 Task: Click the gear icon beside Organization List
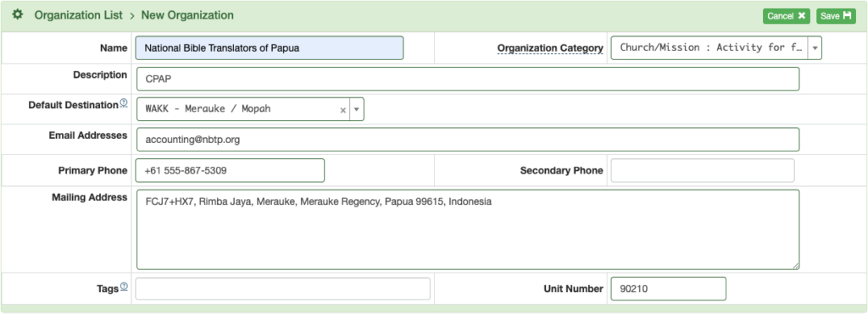pos(17,15)
